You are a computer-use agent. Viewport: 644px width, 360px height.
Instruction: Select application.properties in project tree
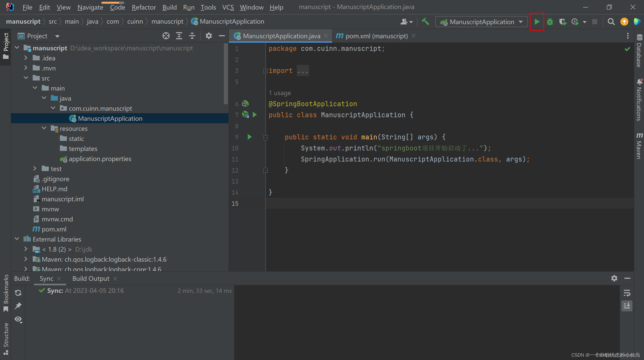point(100,159)
